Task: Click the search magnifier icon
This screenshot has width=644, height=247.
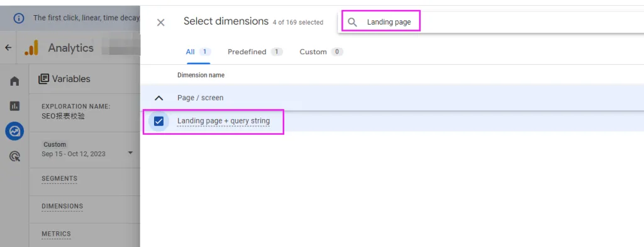Action: [352, 22]
